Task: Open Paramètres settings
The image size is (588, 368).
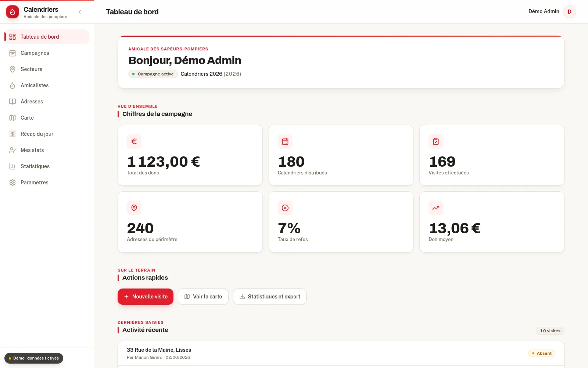Action: pyautogui.click(x=47, y=183)
